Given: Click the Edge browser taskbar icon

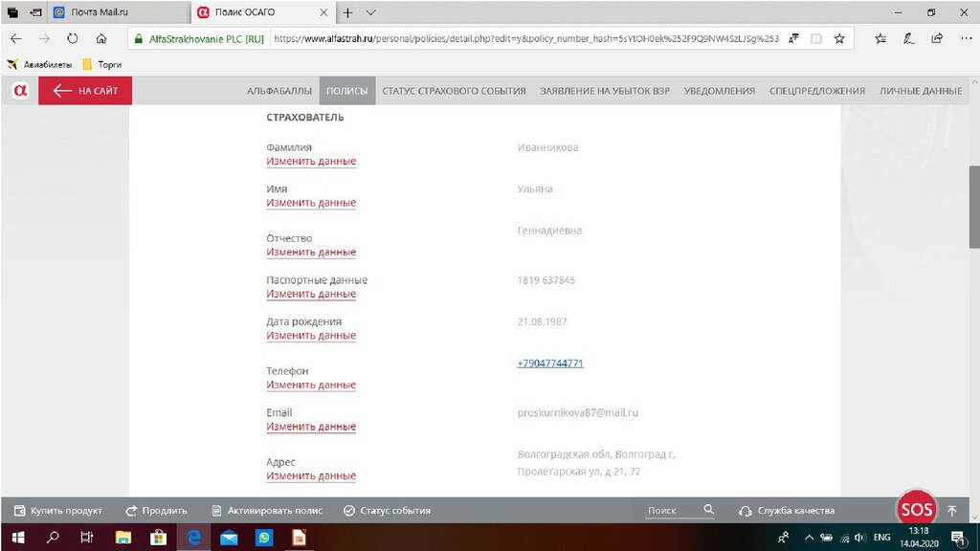Looking at the screenshot, I should pos(193,538).
